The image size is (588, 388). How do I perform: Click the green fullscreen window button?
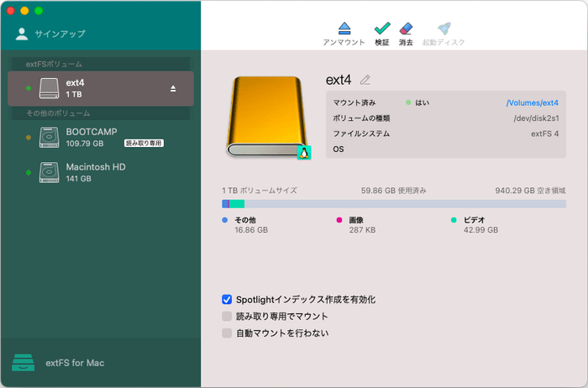(39, 11)
